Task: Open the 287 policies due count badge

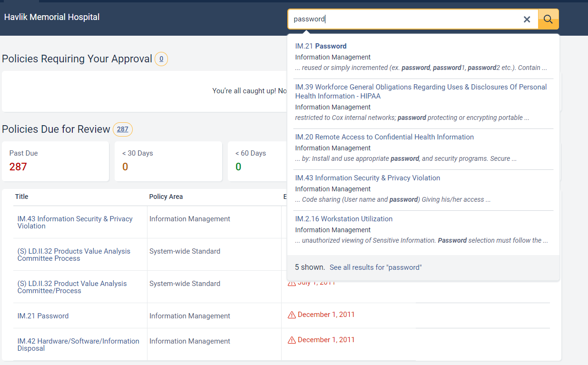Action: (x=123, y=129)
